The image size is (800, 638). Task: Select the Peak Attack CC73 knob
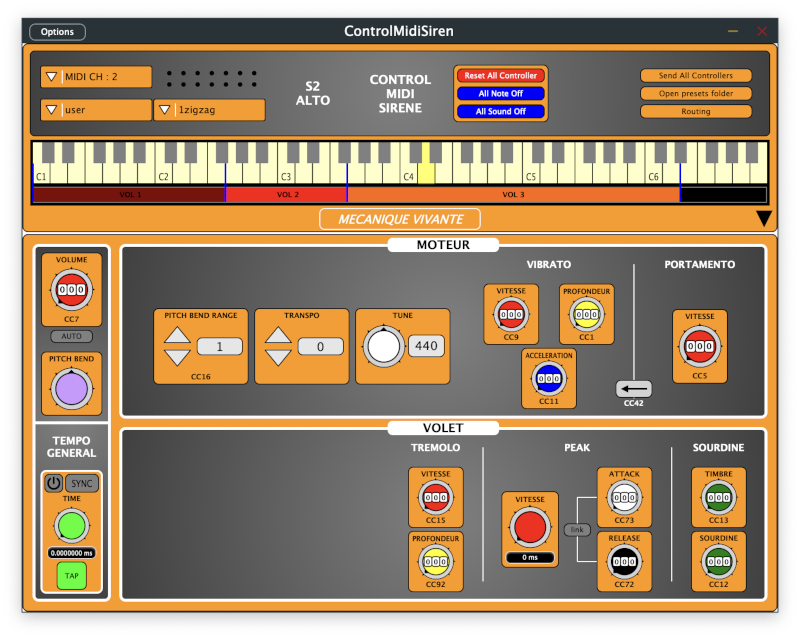pyautogui.click(x=624, y=498)
